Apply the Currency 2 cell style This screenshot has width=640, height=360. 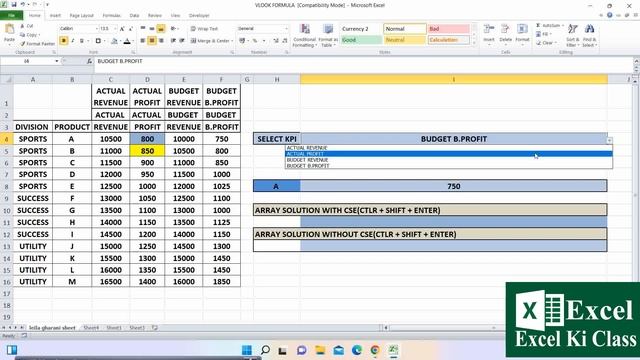tap(361, 29)
